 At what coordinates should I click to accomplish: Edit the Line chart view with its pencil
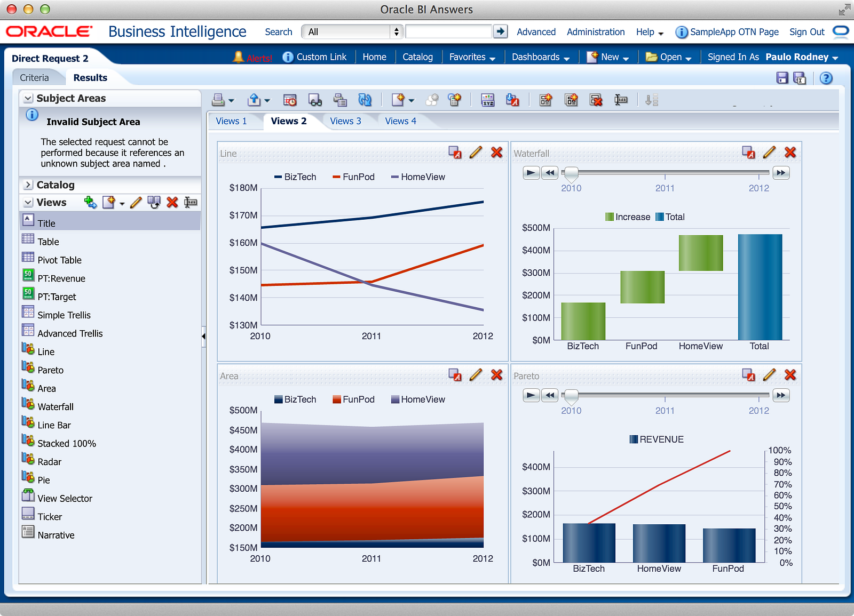[476, 153]
